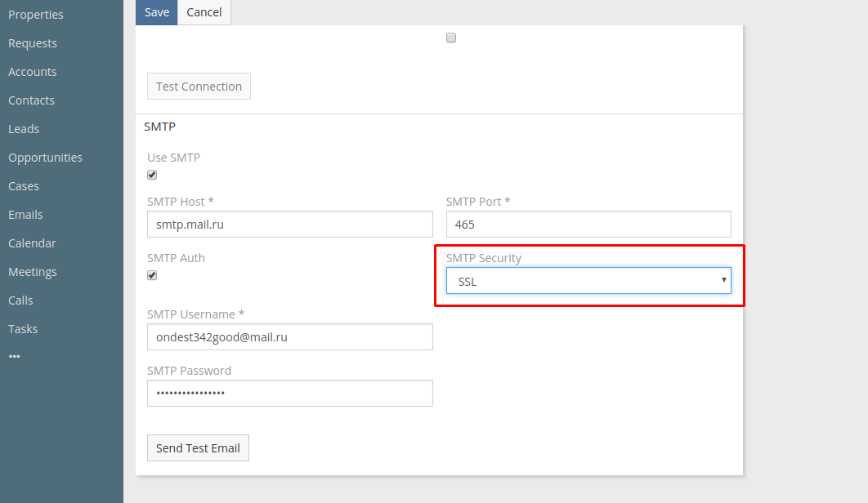Click Send Test Email button
Viewport: 868px width, 503px height.
(x=198, y=448)
